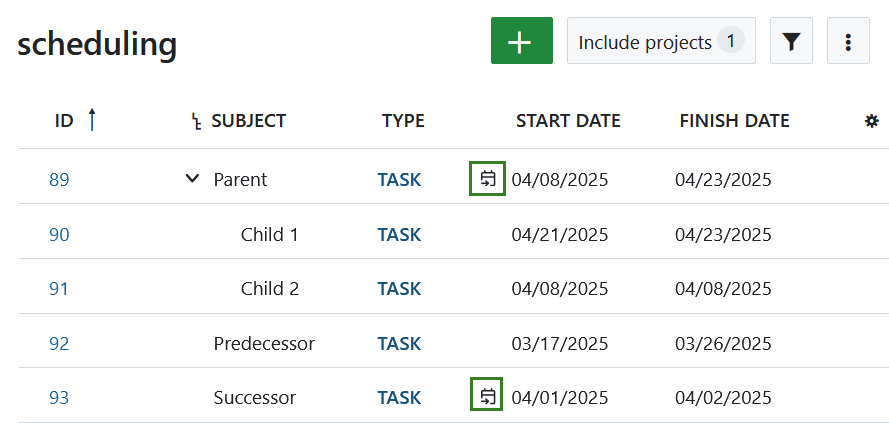Sort by the Start Date column header
This screenshot has height=423, width=889.
[568, 121]
